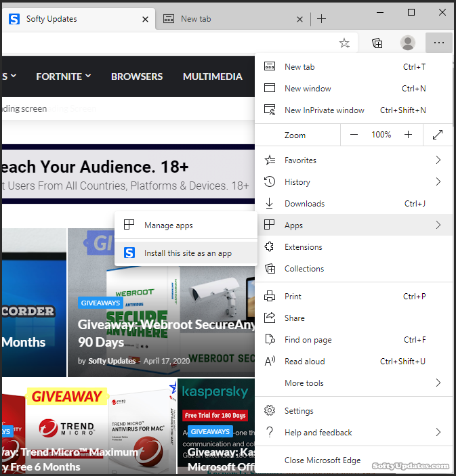Click the Extensions puzzle icon
The width and height of the screenshot is (456, 476).
pos(269,246)
